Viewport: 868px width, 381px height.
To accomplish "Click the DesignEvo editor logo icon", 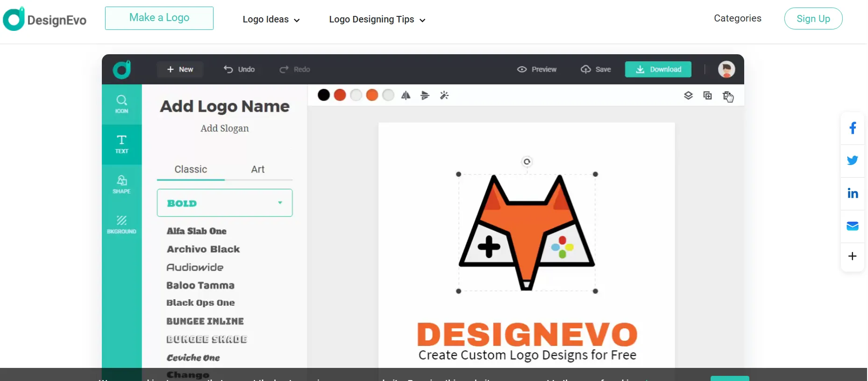I will (x=122, y=70).
